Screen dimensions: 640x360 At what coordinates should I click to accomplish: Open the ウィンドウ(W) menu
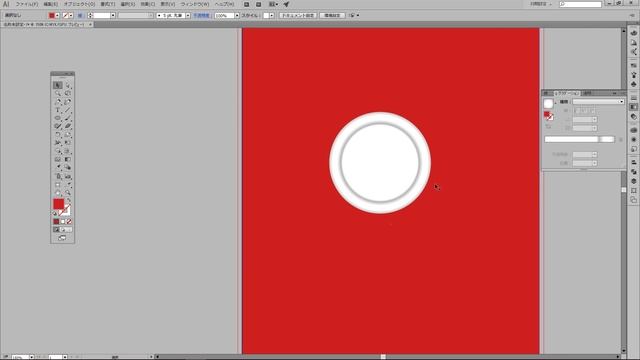click(x=195, y=4)
